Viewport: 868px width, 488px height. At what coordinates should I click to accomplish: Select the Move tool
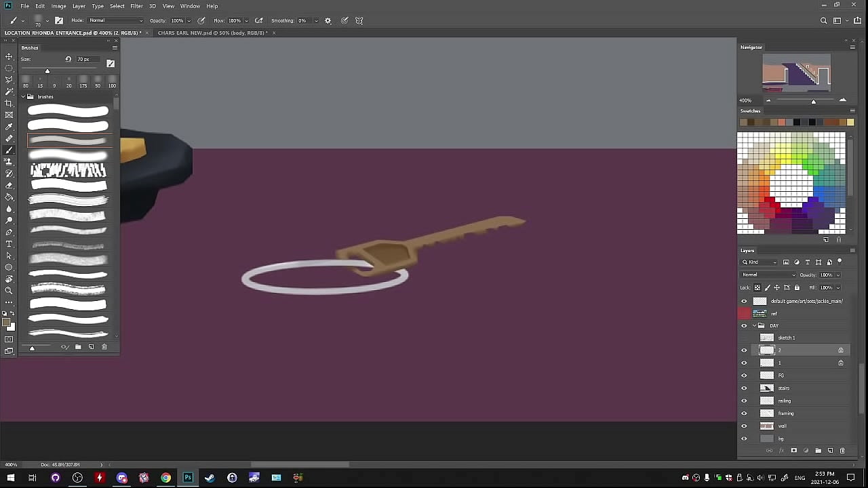(9, 56)
